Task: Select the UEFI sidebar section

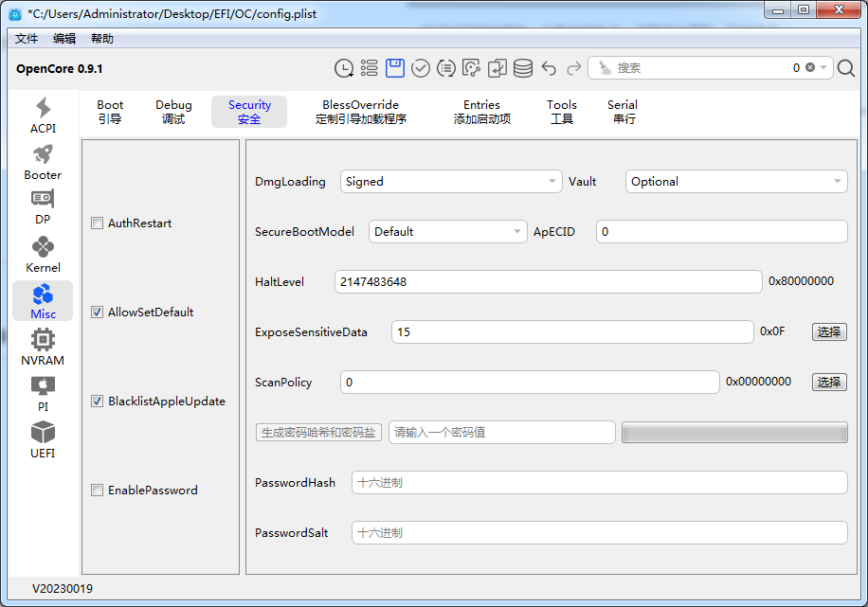Action: 43,440
